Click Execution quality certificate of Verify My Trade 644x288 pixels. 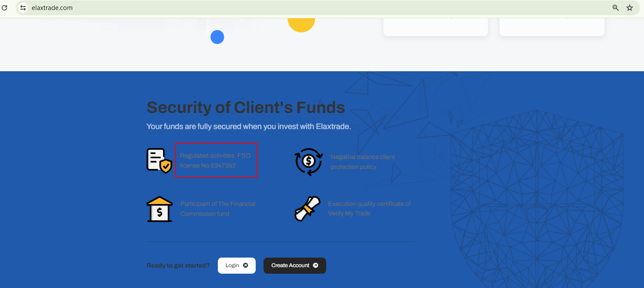coord(369,209)
